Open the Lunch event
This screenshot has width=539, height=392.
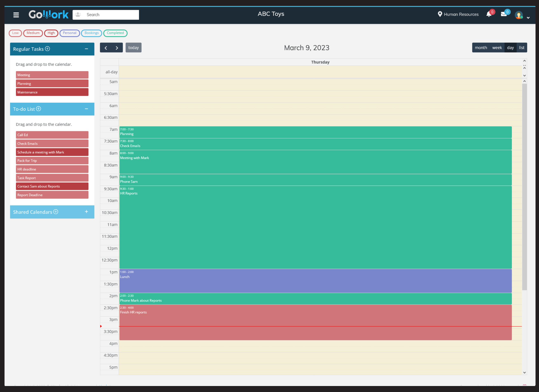pyautogui.click(x=315, y=281)
